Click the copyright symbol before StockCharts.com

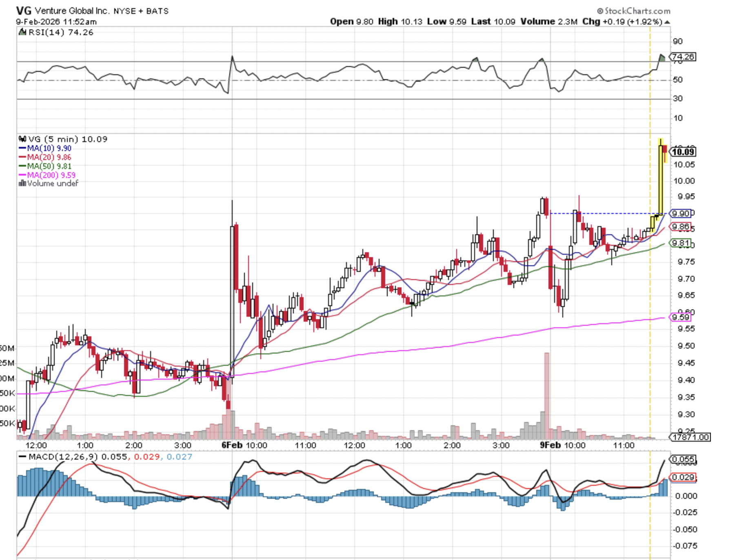pos(600,11)
